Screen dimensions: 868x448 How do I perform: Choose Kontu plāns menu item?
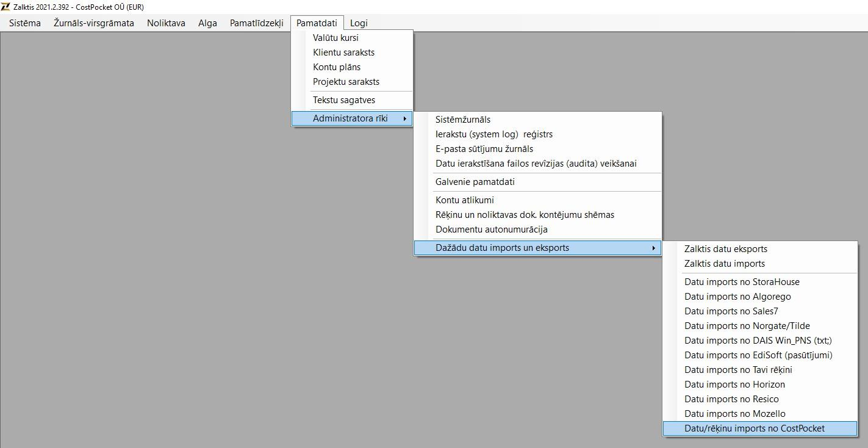tap(353, 67)
